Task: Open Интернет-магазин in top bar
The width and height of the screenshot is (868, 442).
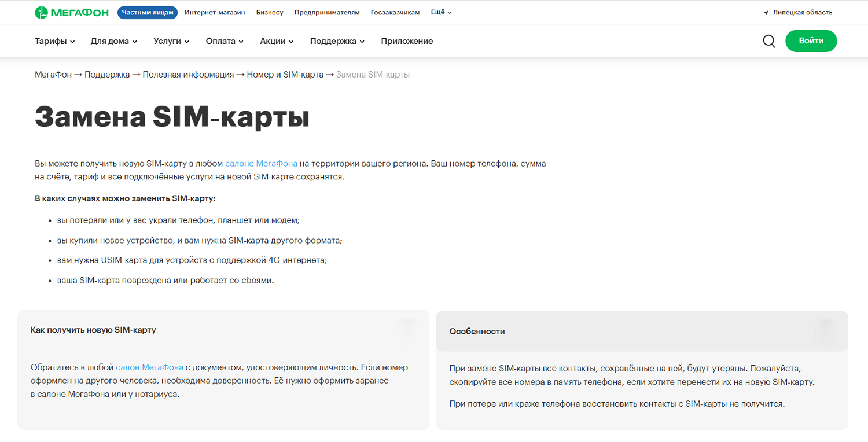Action: coord(215,12)
